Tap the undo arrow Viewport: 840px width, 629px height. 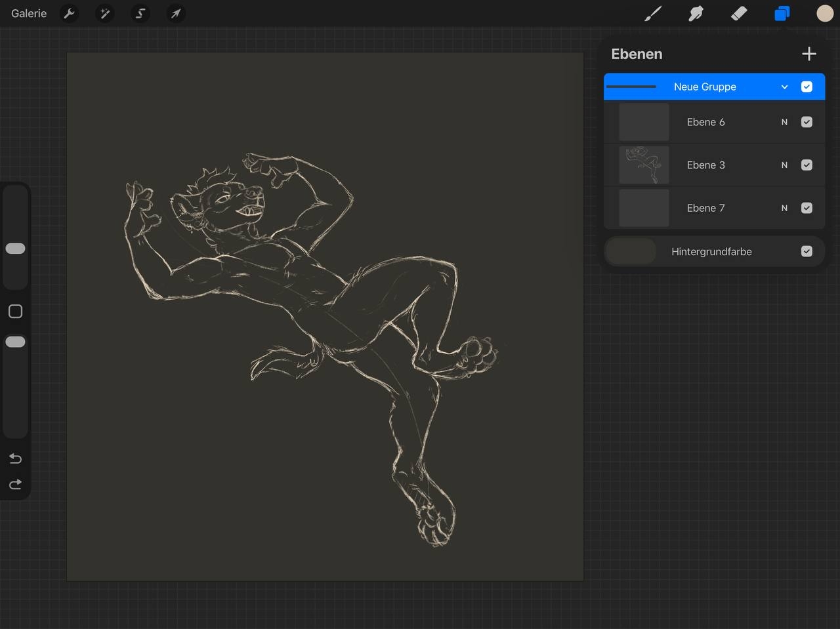click(15, 458)
